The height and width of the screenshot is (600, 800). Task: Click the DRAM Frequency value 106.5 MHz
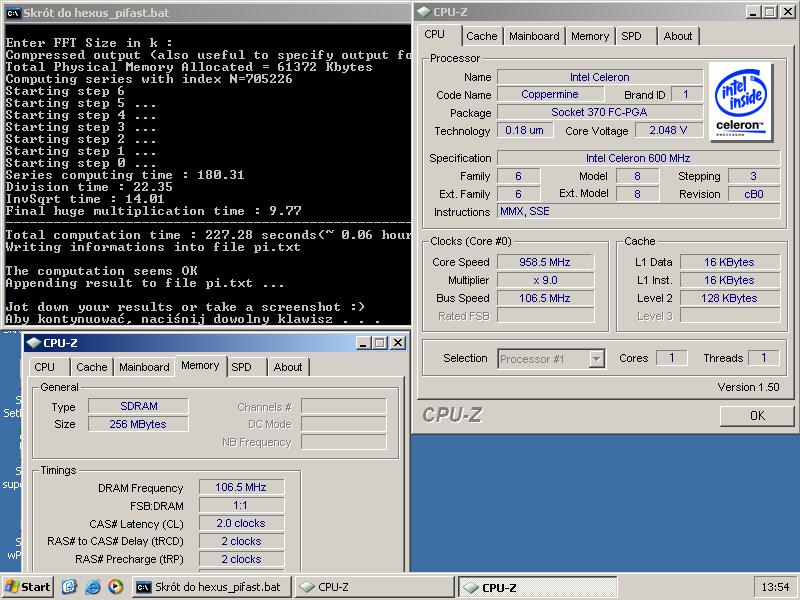pyautogui.click(x=241, y=487)
